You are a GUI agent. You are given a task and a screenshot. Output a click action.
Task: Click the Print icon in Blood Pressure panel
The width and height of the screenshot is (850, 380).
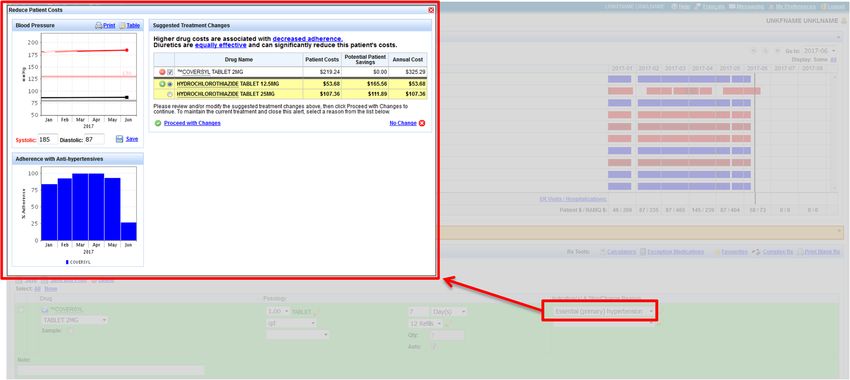coord(99,25)
